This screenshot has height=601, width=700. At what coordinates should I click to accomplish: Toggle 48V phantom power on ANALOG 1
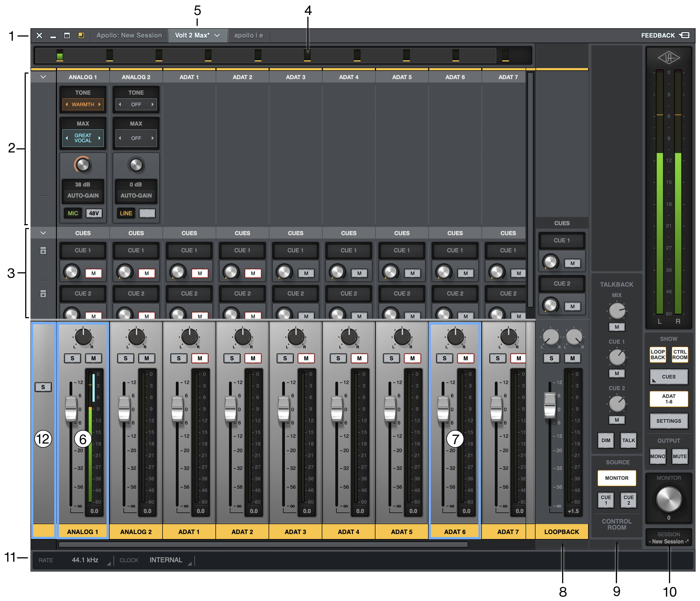point(94,213)
